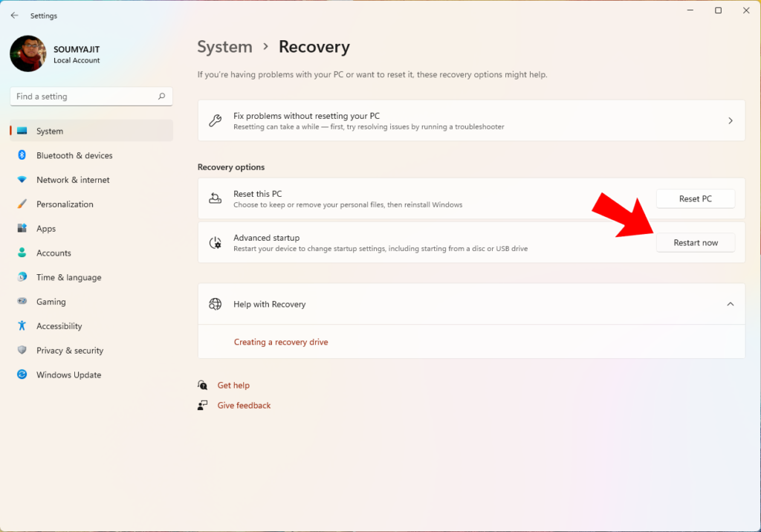Screen dimensions: 761x532
Task: Minimize the Settings window
Action: pos(690,10)
